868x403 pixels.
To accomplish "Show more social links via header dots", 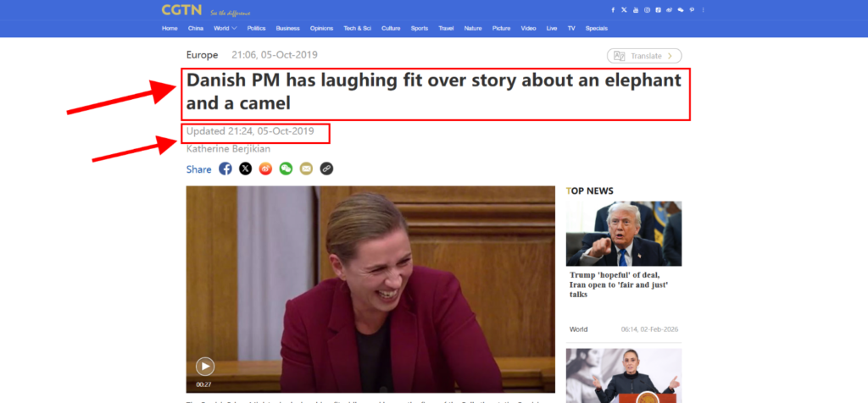I will [x=703, y=10].
